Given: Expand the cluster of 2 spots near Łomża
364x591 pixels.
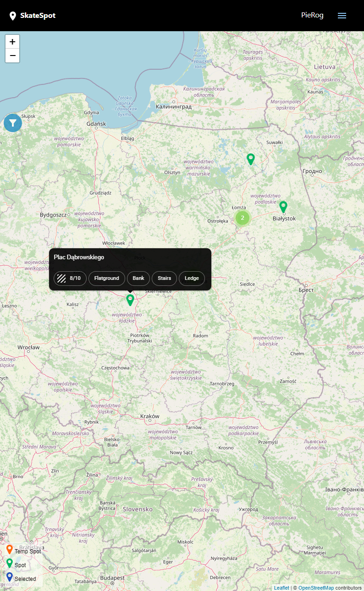Looking at the screenshot, I should tap(243, 217).
